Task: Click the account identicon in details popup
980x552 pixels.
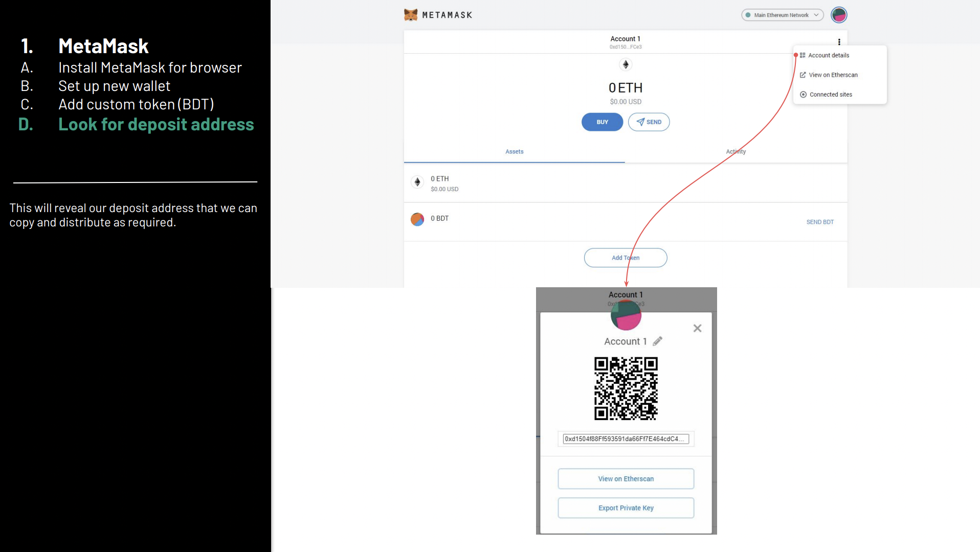Action: click(626, 315)
